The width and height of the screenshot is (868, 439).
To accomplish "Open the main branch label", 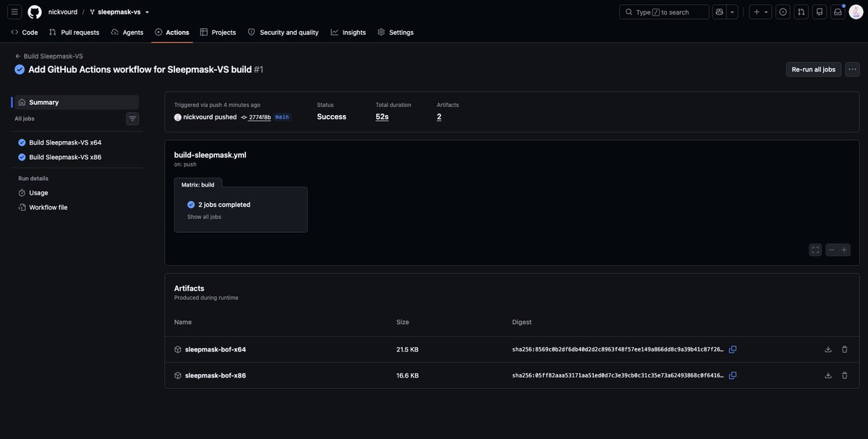I will click(282, 116).
